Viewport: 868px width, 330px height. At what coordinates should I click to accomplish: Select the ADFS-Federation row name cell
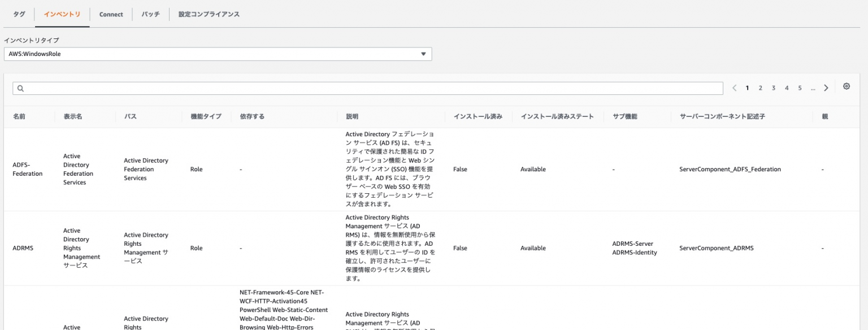pyautogui.click(x=27, y=169)
